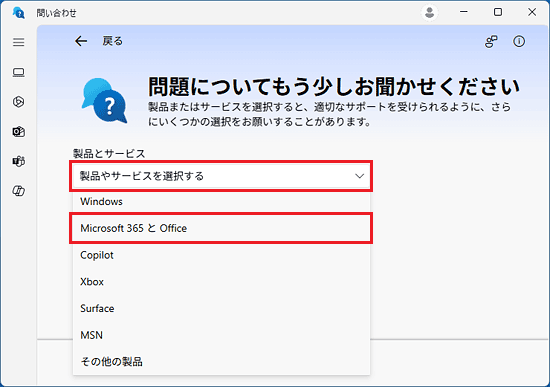Open the Outlook sidebar icon
550x387 pixels.
[x=19, y=132]
